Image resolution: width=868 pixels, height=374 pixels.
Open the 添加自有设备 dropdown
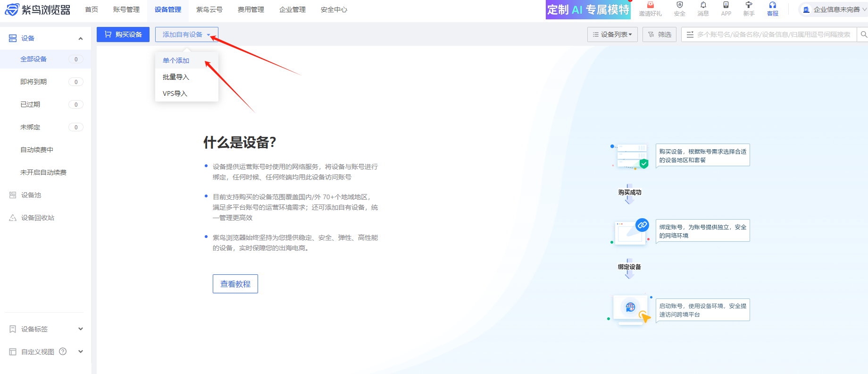(187, 34)
